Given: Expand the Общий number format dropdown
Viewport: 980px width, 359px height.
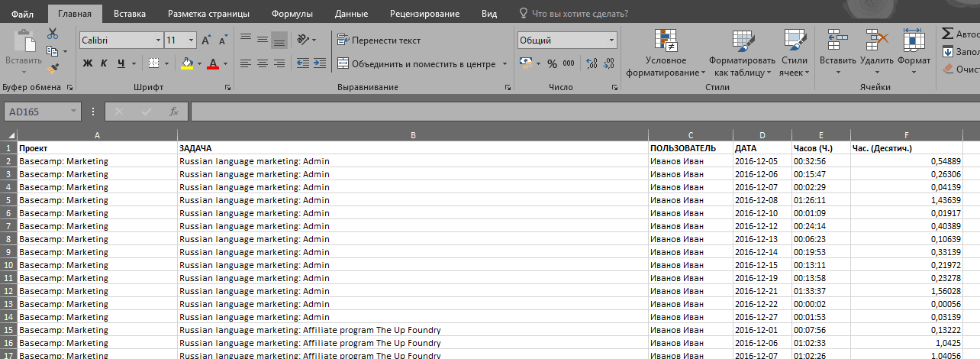Looking at the screenshot, I should pyautogui.click(x=612, y=40).
